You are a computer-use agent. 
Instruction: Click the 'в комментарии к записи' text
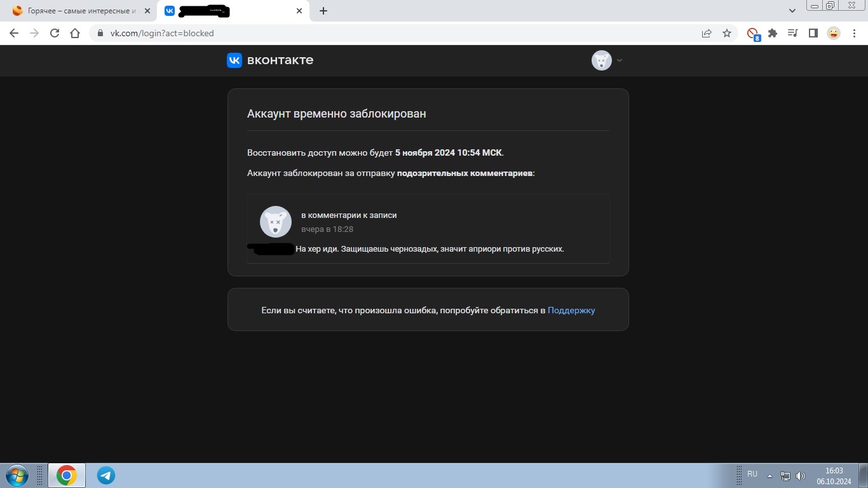click(x=349, y=215)
